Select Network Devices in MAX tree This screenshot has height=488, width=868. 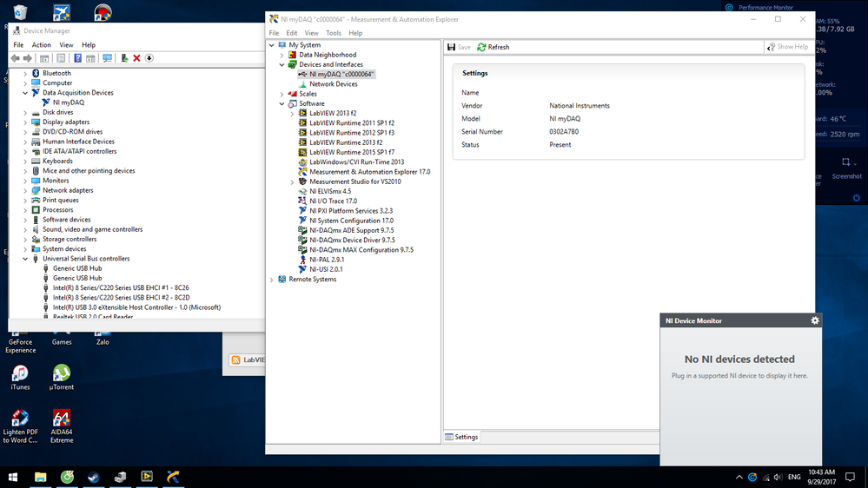coord(334,84)
